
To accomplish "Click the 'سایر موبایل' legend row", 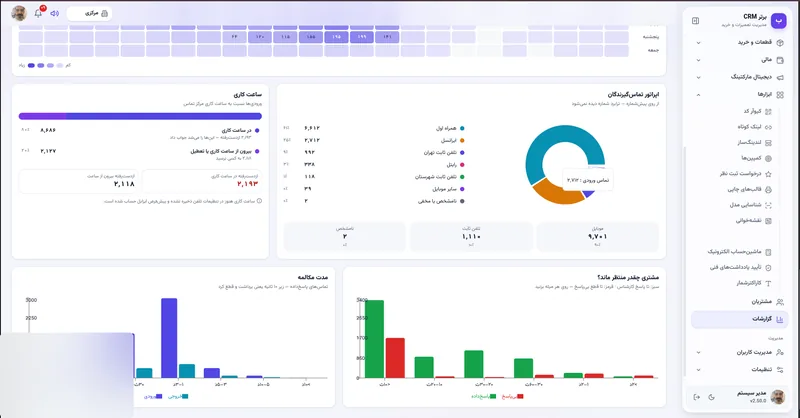I will [374, 189].
